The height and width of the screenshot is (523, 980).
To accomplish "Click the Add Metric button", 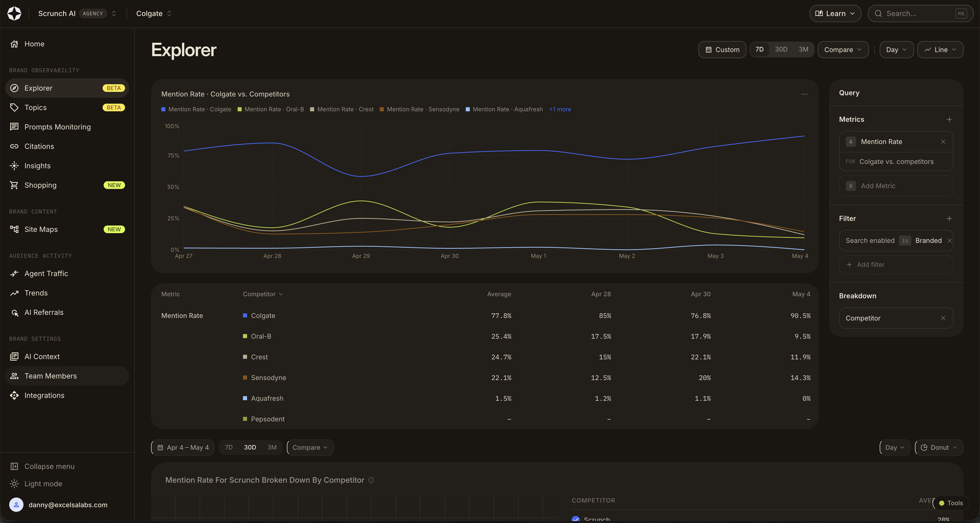I will (896, 186).
